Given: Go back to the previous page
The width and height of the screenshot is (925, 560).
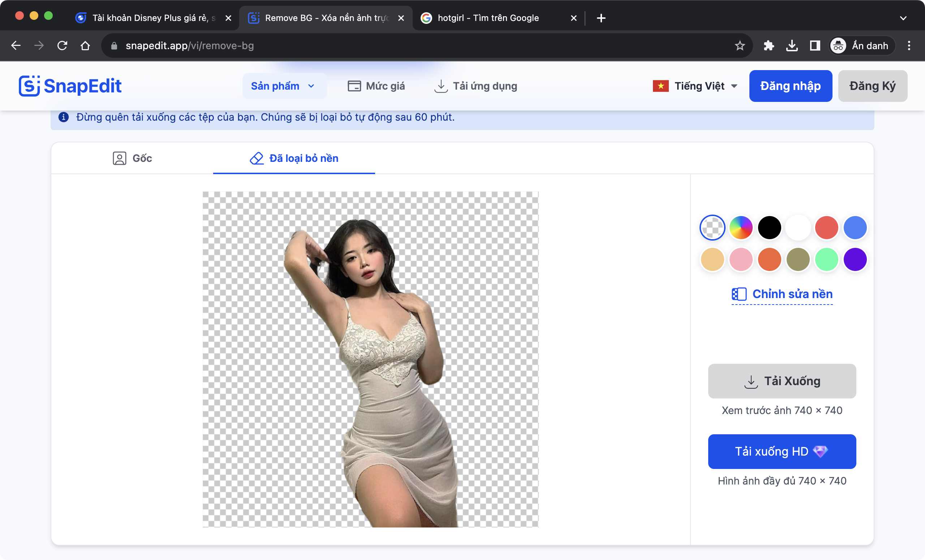Looking at the screenshot, I should [x=16, y=46].
